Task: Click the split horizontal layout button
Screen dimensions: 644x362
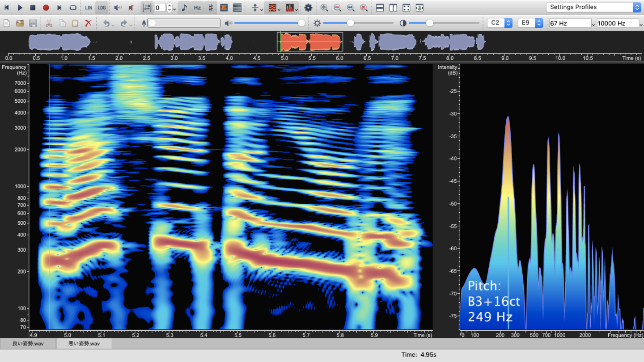Action: tap(380, 8)
